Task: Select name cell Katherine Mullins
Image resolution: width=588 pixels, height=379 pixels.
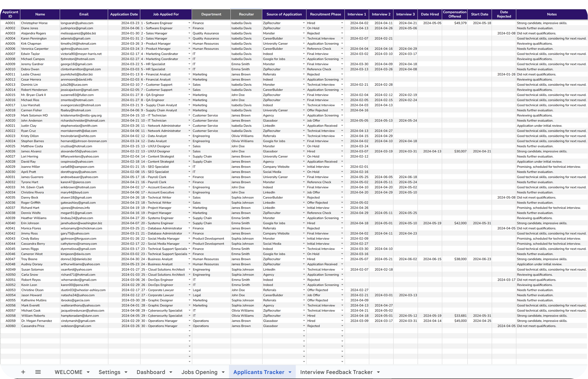Action: pos(40,300)
